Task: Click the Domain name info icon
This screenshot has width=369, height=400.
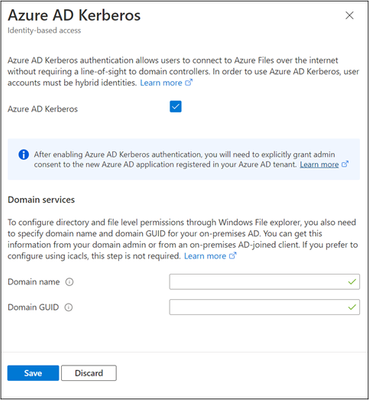Action: 69,282
